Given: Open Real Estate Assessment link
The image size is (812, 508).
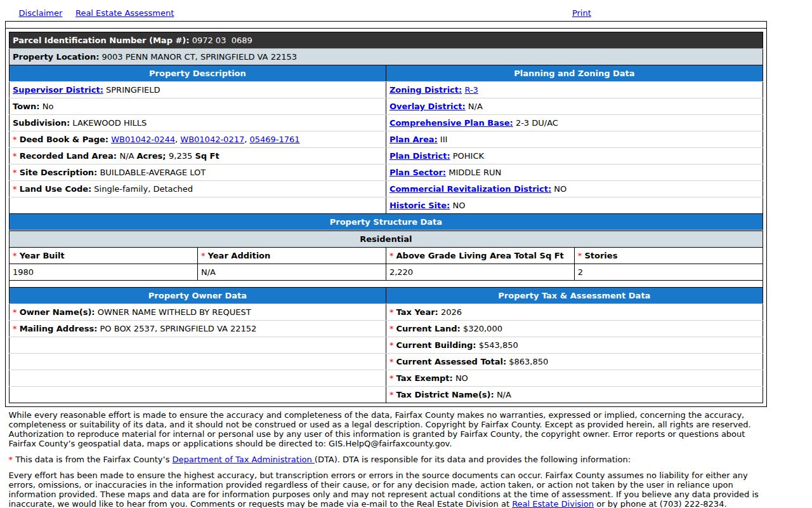Looking at the screenshot, I should 124,13.
